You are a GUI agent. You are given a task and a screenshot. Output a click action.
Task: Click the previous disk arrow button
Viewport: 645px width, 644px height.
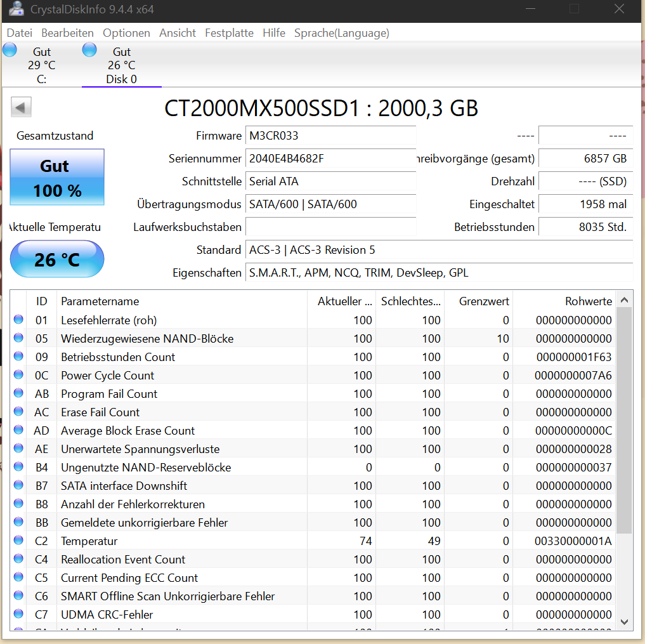point(21,107)
